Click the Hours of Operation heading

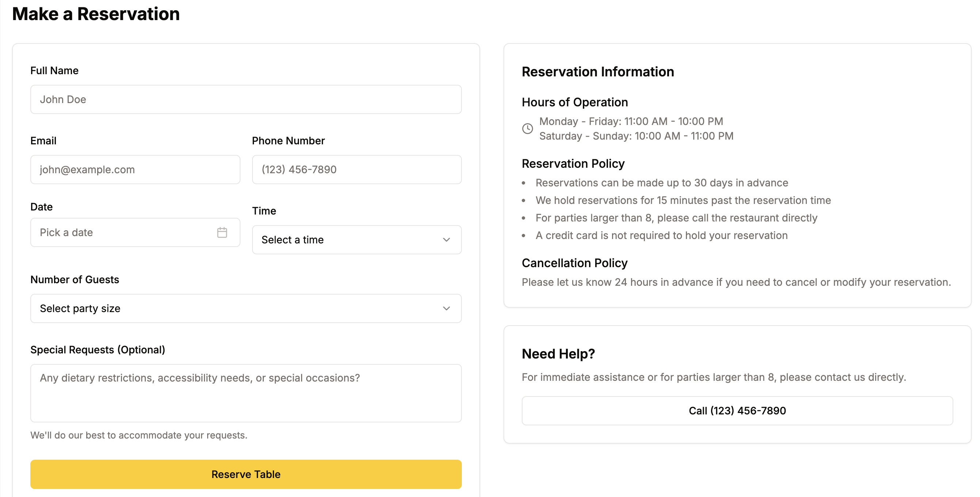[x=574, y=102]
